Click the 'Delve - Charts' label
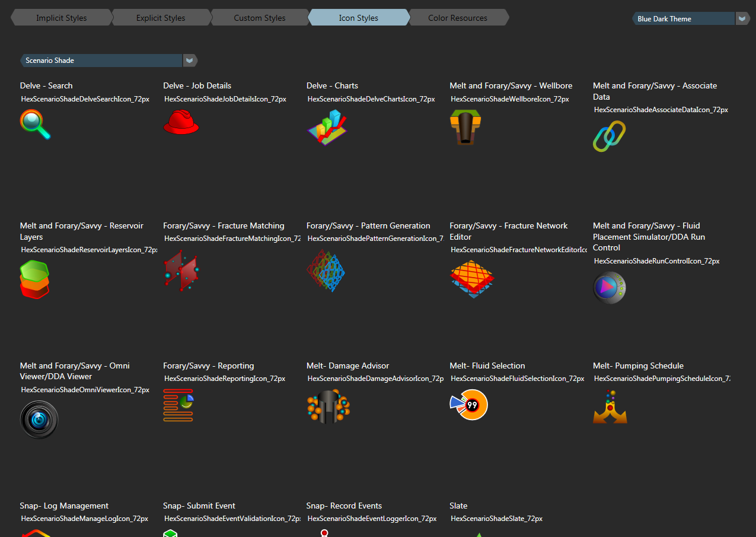 pos(333,85)
